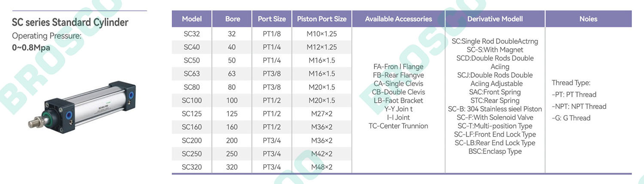Click the PT3/8 port size for SC63
The width and height of the screenshot is (644, 184).
tap(272, 74)
